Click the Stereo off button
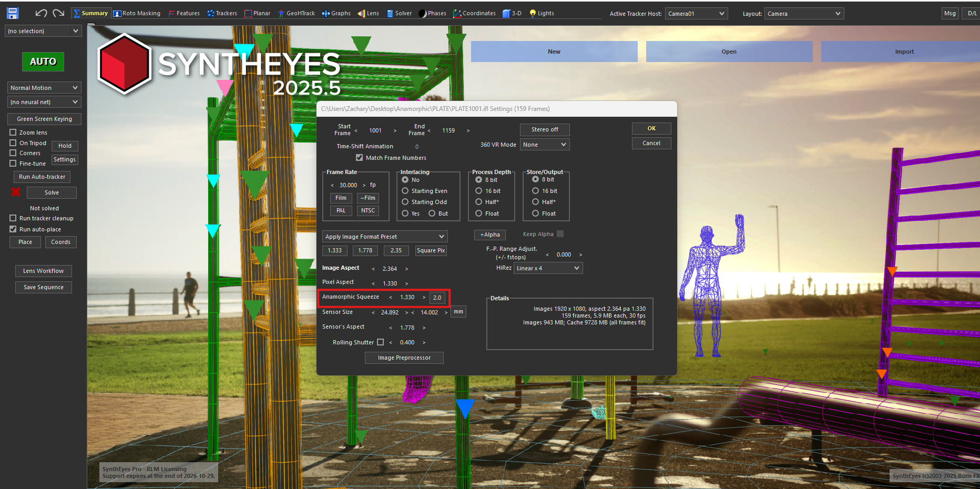The height and width of the screenshot is (489, 980). (545, 129)
